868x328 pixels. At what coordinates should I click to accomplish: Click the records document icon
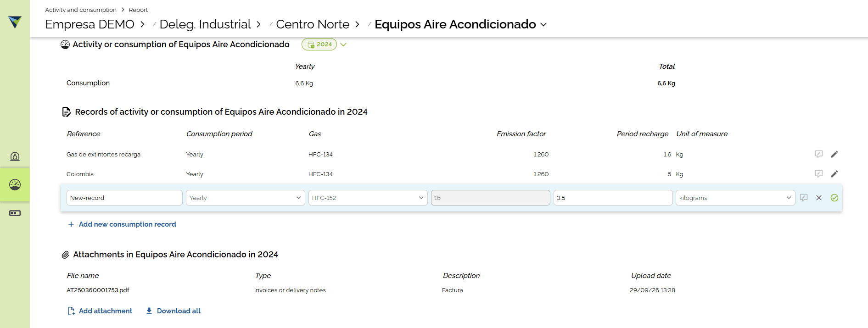click(67, 112)
